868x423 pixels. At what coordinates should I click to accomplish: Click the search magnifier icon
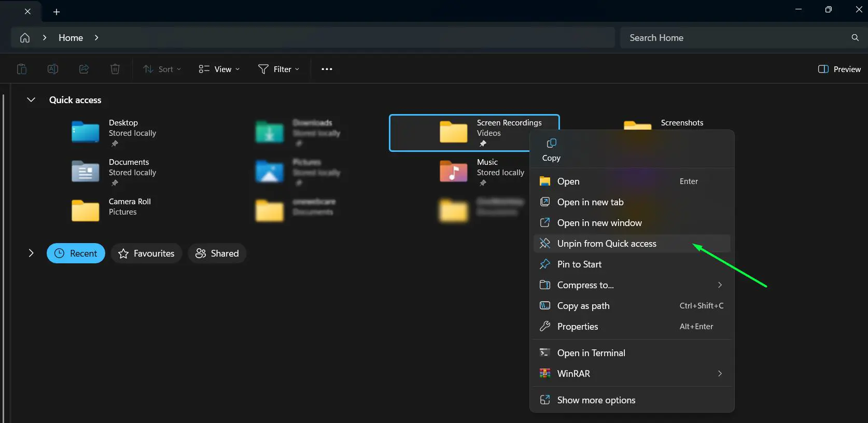(855, 38)
